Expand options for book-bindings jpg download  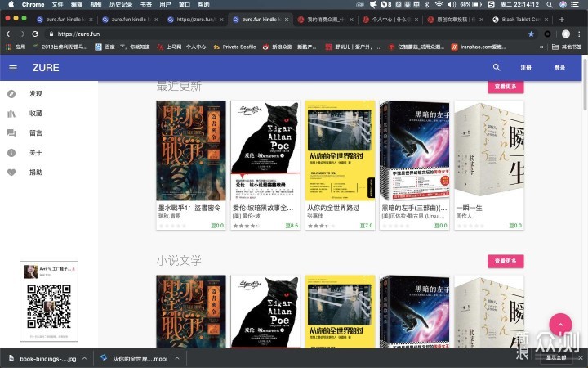pyautogui.click(x=85, y=359)
